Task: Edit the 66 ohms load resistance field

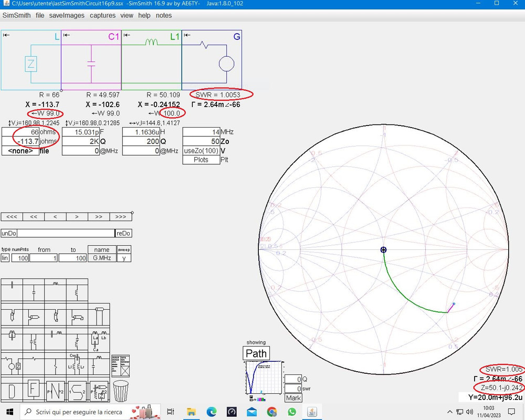Action: tap(20, 132)
